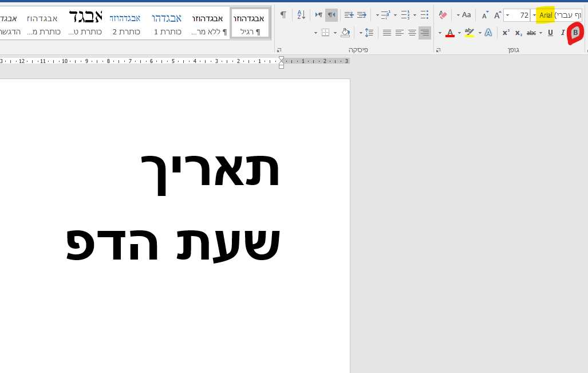Decrease font size with shrink A
Image resolution: width=588 pixels, height=373 pixels.
click(485, 15)
